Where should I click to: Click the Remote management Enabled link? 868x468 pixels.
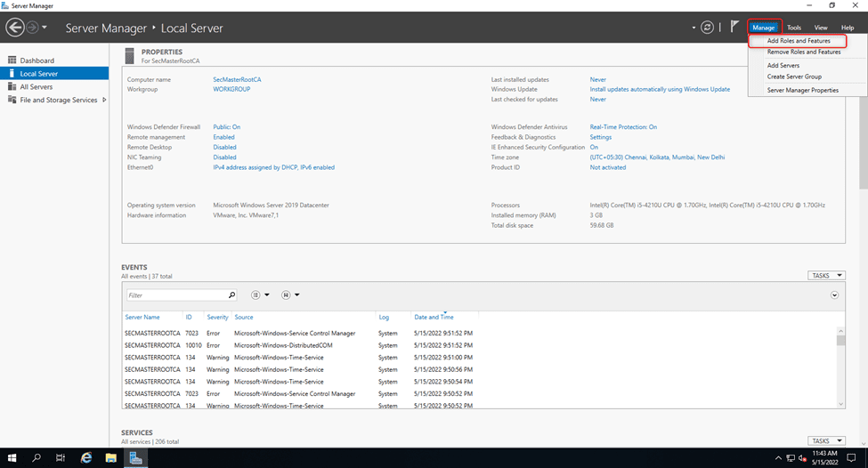(x=223, y=137)
